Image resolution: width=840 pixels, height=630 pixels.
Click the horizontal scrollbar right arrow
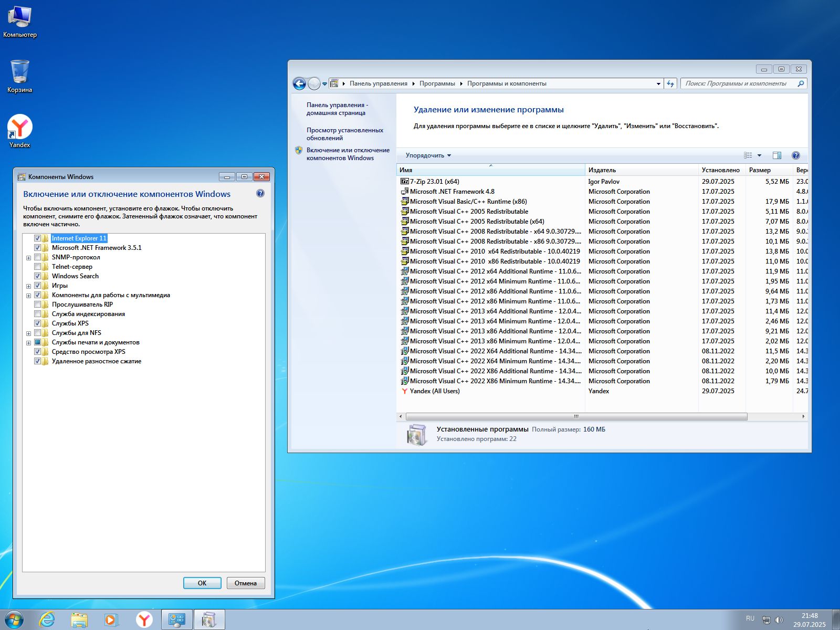pyautogui.click(x=803, y=416)
